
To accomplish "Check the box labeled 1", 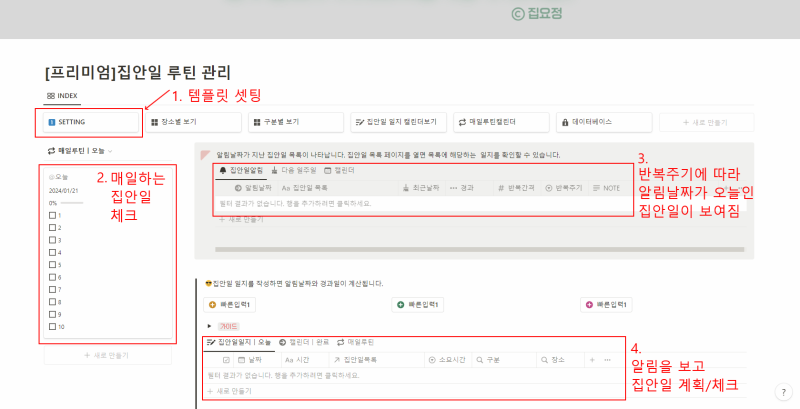I will (x=52, y=215).
